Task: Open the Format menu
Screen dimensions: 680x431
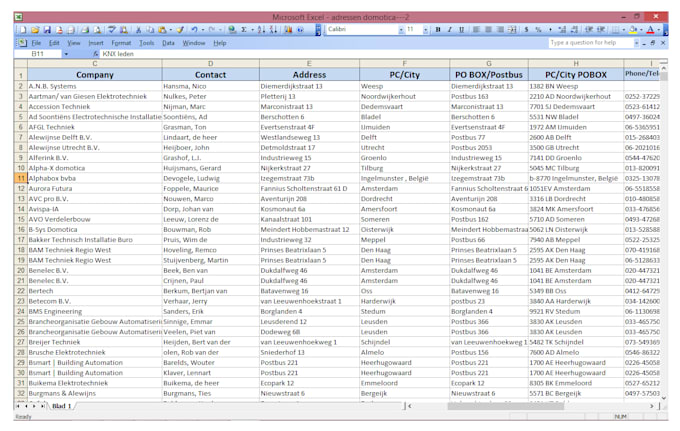Action: (121, 43)
